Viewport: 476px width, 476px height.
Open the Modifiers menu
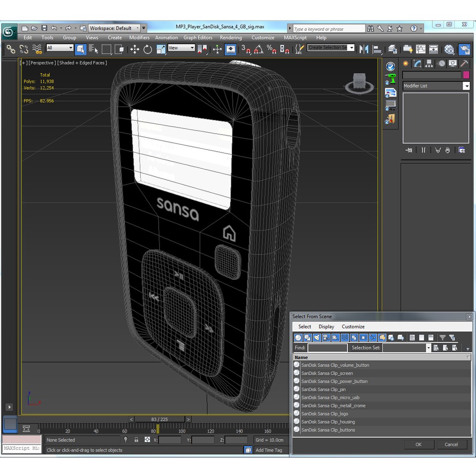pyautogui.click(x=139, y=37)
